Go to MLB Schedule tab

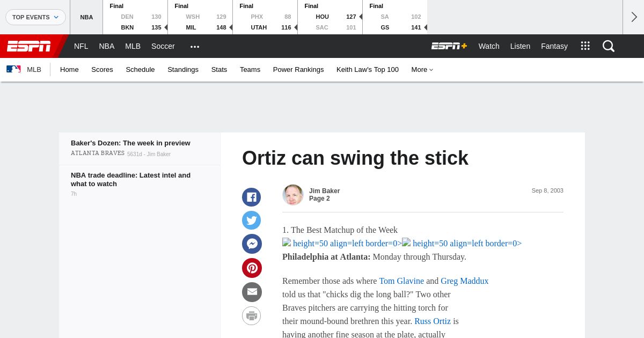(x=140, y=70)
